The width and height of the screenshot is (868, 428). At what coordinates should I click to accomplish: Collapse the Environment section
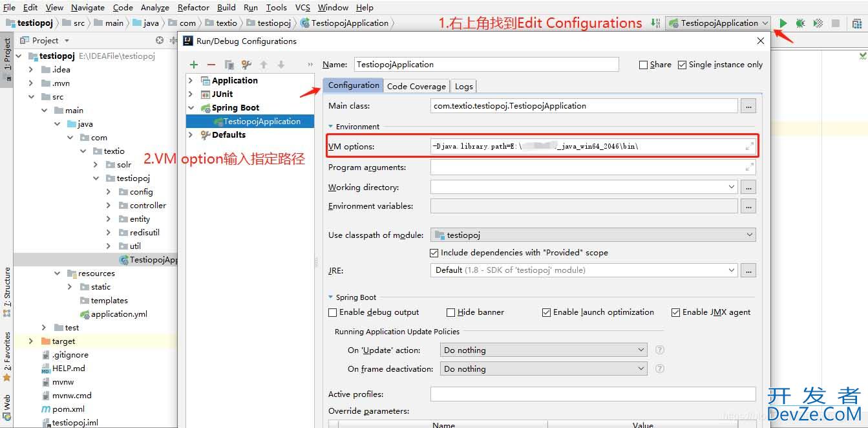coord(331,127)
